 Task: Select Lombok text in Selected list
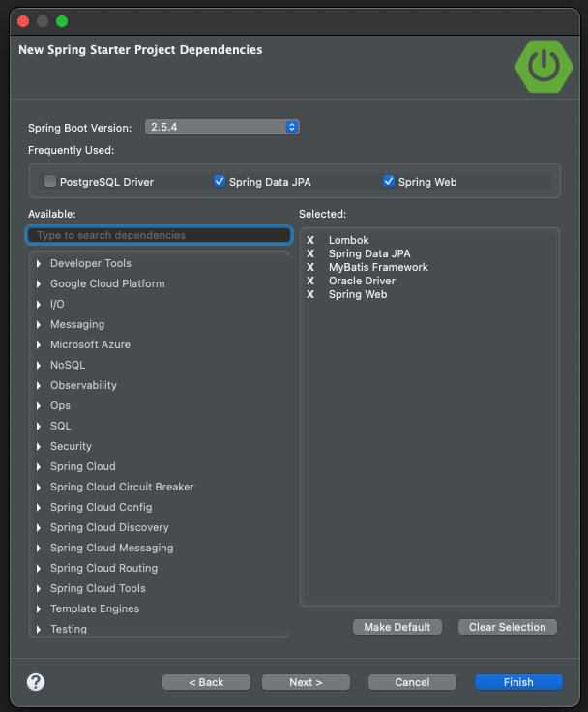349,240
